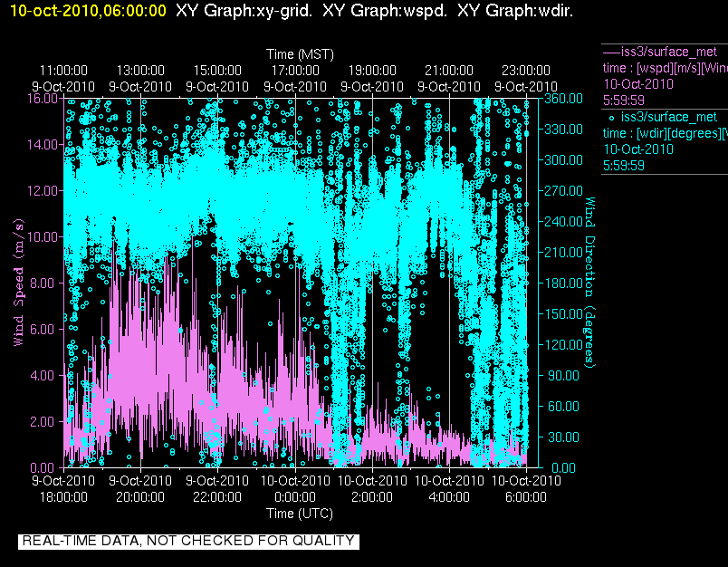Screen dimensions: 728x567
Task: Click the Time (UTC) bottom axis title
Action: 300,514
